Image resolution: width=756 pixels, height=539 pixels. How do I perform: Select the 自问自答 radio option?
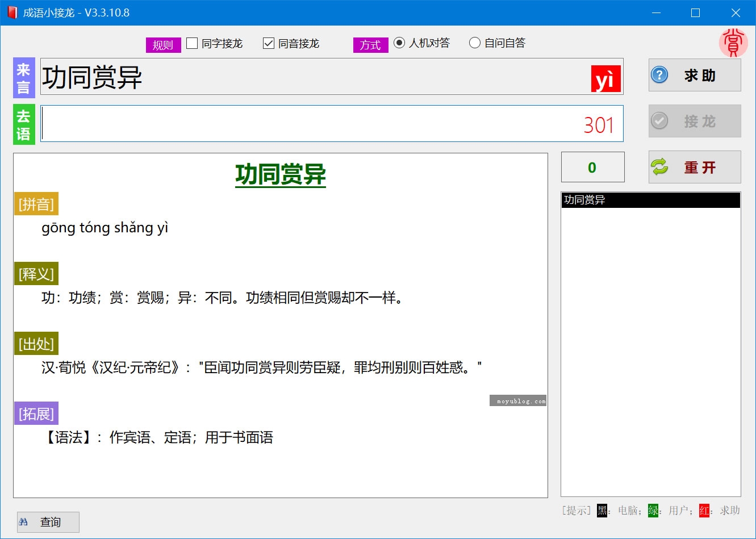(475, 43)
